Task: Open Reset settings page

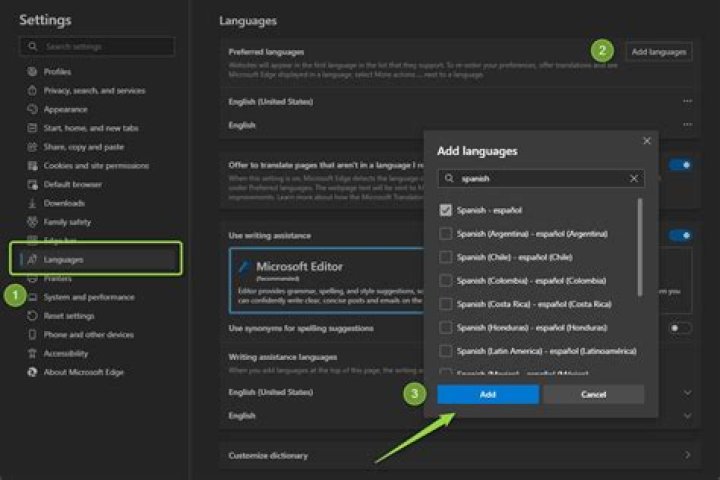Action: (x=69, y=316)
